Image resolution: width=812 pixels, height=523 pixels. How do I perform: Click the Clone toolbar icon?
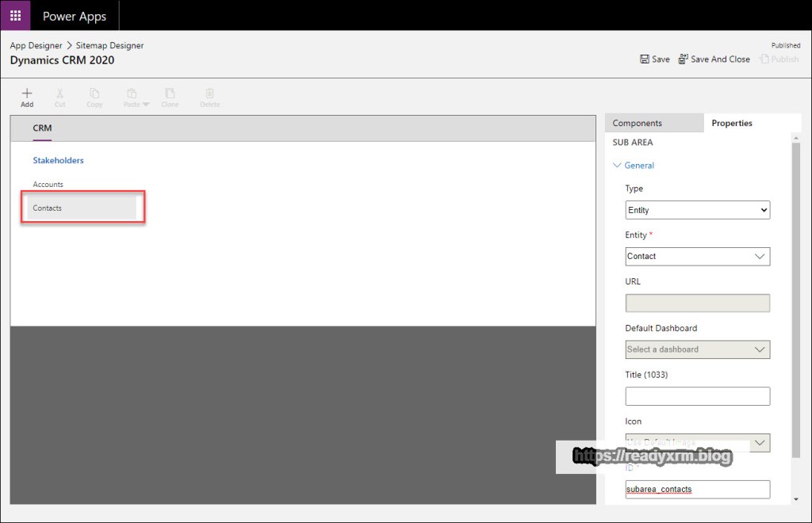click(170, 94)
